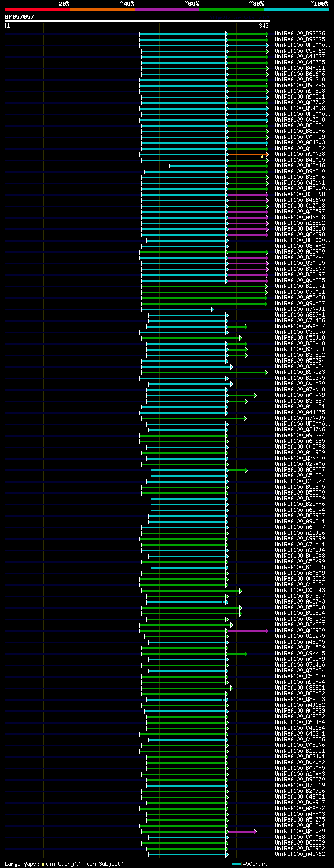Click hit label UniRef100_B5ICW8
The height and width of the screenshot is (868, 334).
tap(300, 607)
